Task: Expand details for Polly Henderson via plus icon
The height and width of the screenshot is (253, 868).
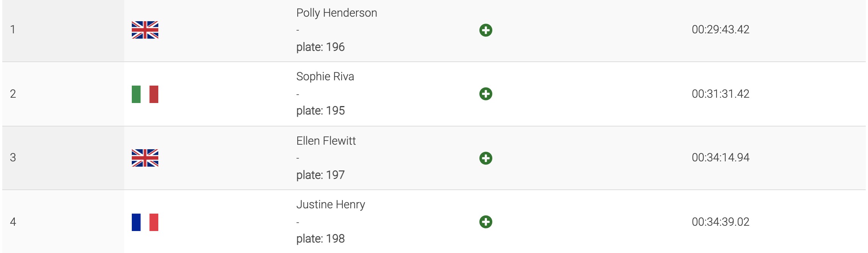Action: coord(486,30)
